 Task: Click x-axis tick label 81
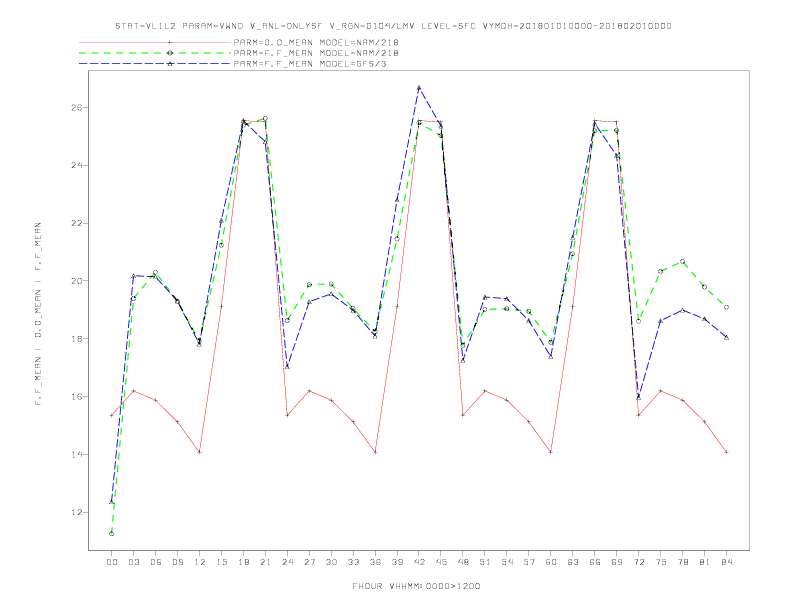click(705, 562)
